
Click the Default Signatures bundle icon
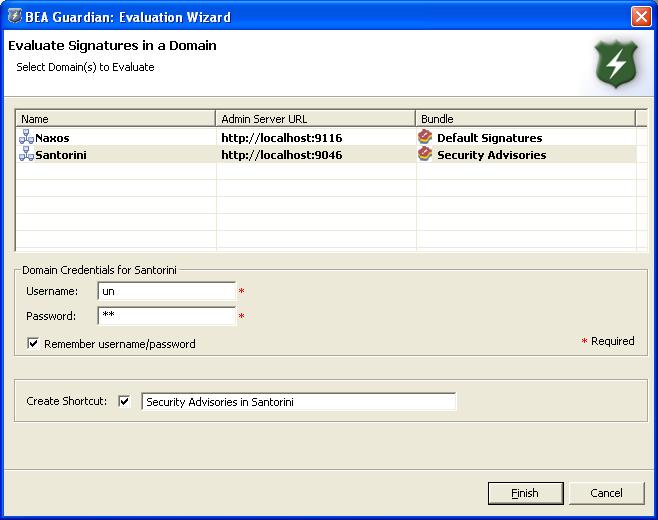(x=425, y=137)
